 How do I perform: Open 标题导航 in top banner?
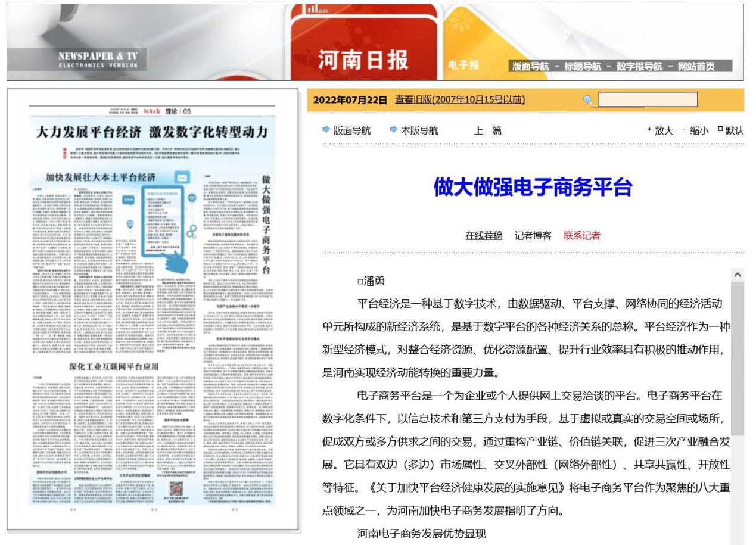tap(583, 67)
